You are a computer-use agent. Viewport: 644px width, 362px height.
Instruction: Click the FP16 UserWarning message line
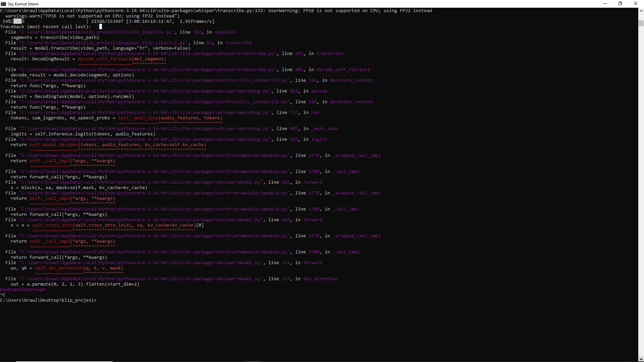point(216,10)
